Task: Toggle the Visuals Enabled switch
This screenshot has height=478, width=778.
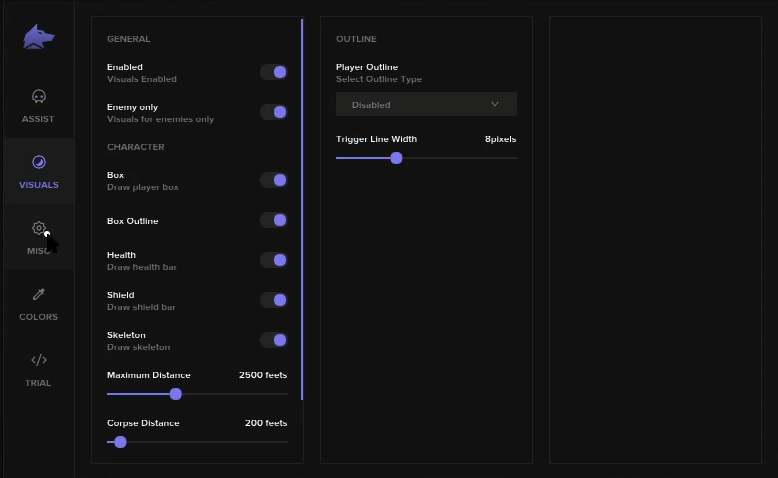Action: (274, 72)
